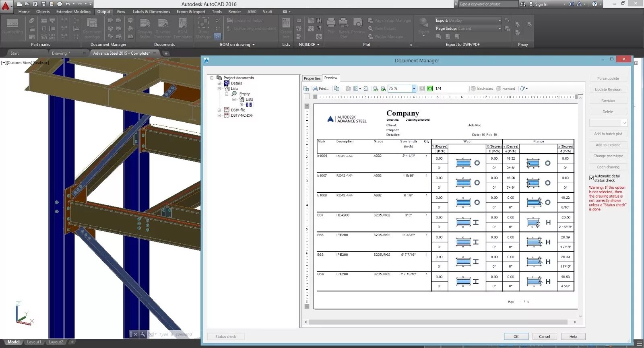644x348 pixels.
Task: Open the Extended Modeling ribbon tab
Action: (73, 12)
